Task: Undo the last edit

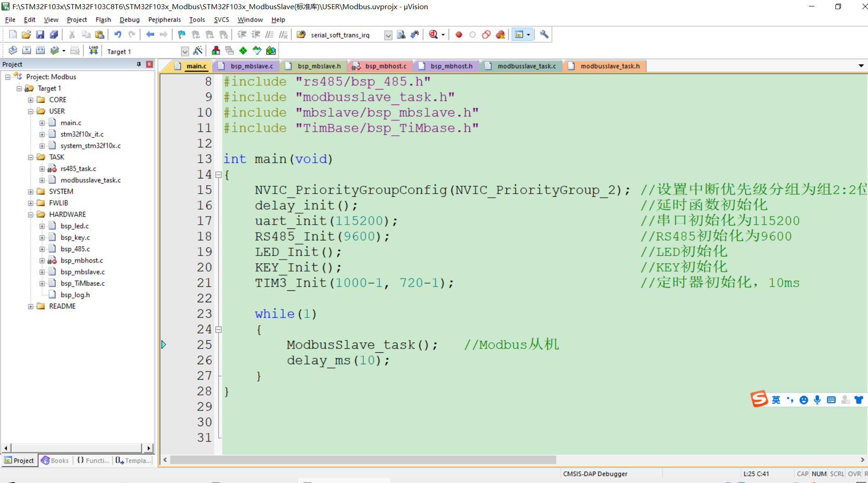Action: (118, 34)
